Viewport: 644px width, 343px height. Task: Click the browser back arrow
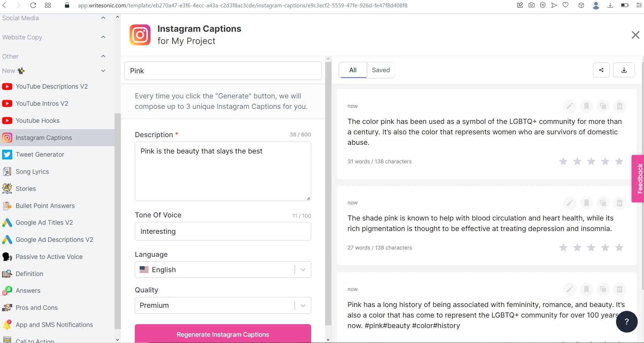(x=5, y=5)
